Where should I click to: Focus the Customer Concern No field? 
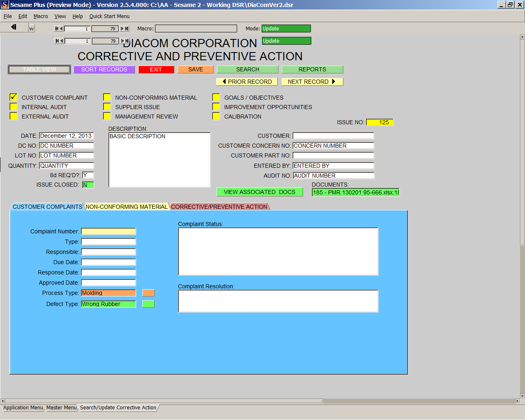(x=333, y=146)
